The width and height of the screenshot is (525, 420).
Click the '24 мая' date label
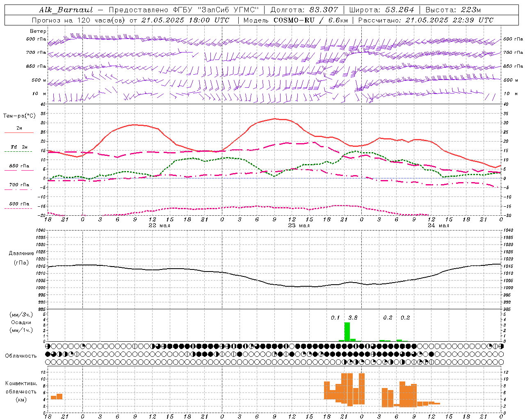pos(438,226)
